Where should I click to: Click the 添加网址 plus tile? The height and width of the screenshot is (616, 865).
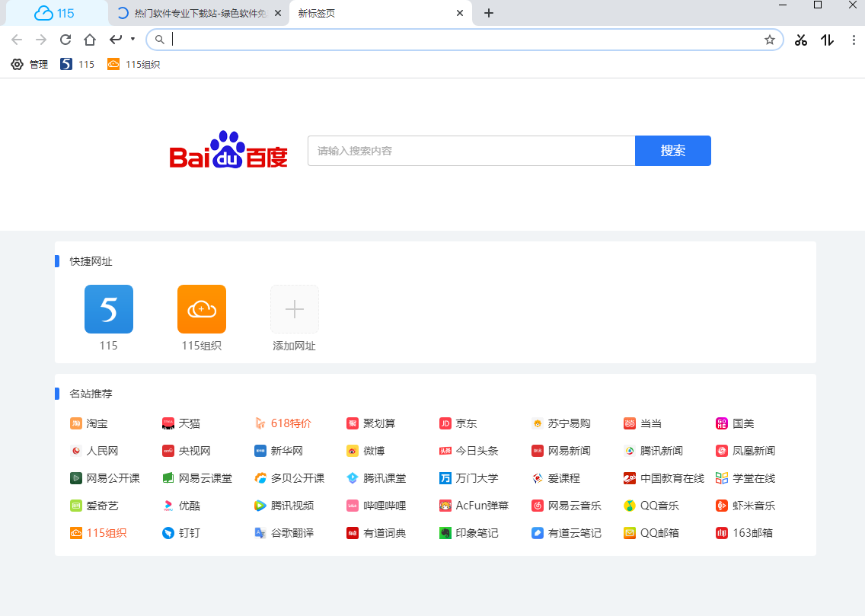[295, 309]
